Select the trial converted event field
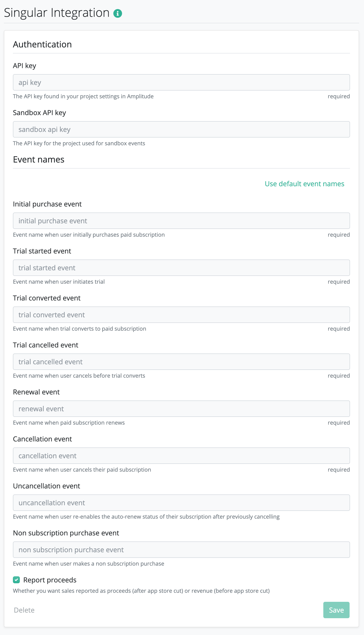The image size is (364, 635). point(181,315)
